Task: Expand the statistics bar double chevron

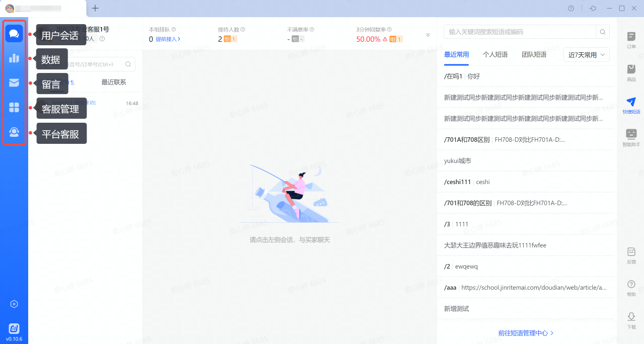Action: point(428,35)
